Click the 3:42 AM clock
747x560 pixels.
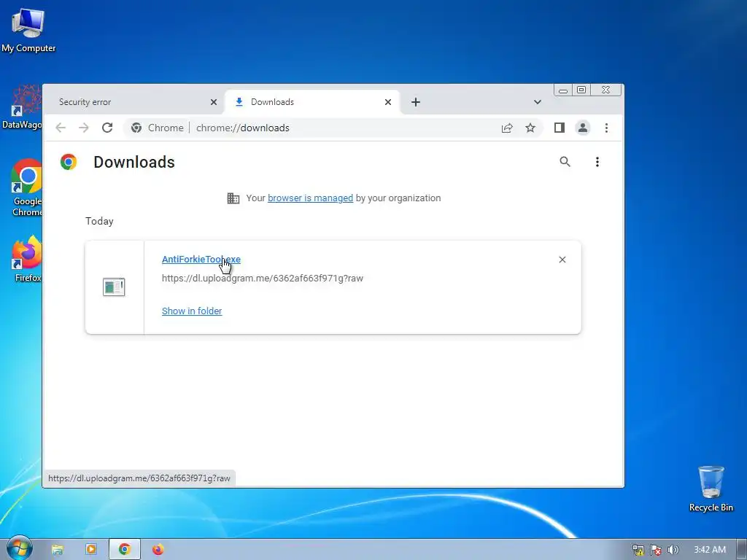[x=710, y=550]
